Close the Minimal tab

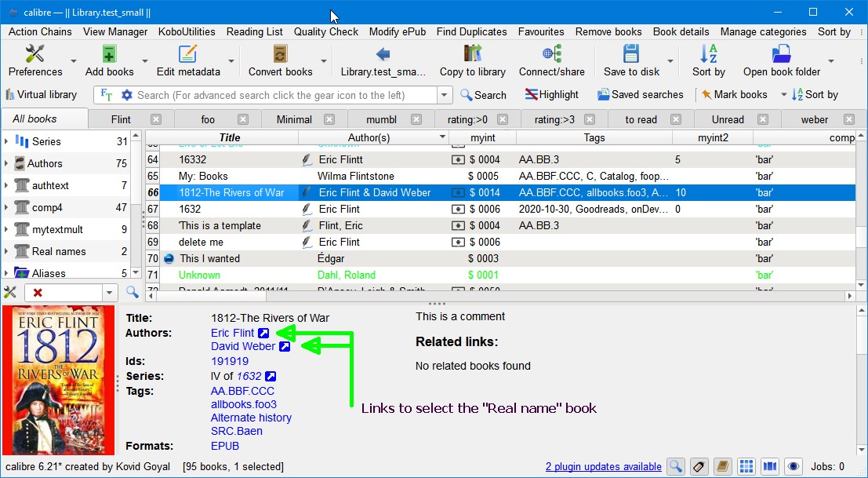click(329, 119)
